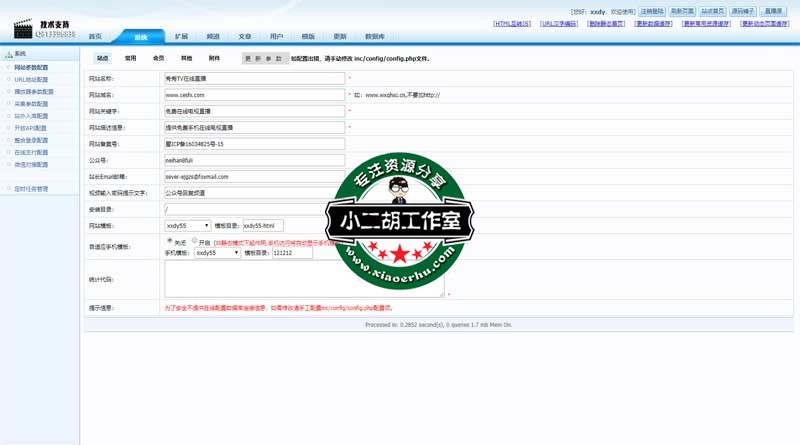Select the 会员 settings sub-tab
The width and height of the screenshot is (800, 445).
tap(158, 59)
